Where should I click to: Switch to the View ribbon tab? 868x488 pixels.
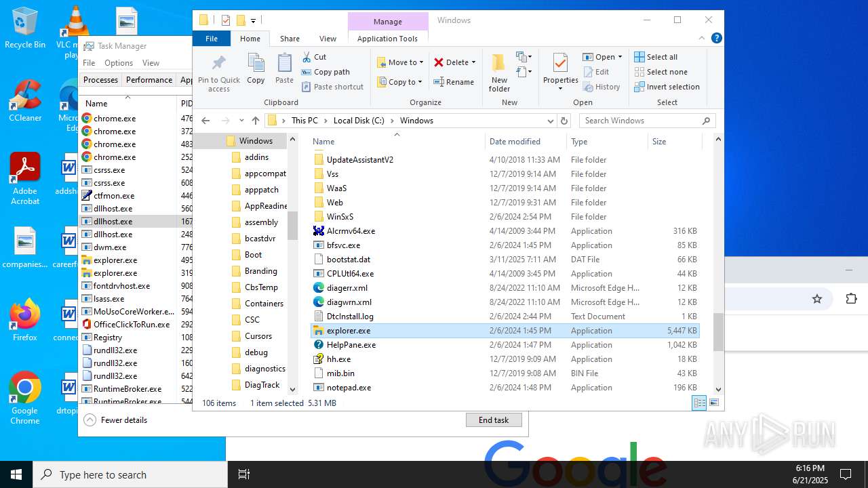(x=328, y=39)
